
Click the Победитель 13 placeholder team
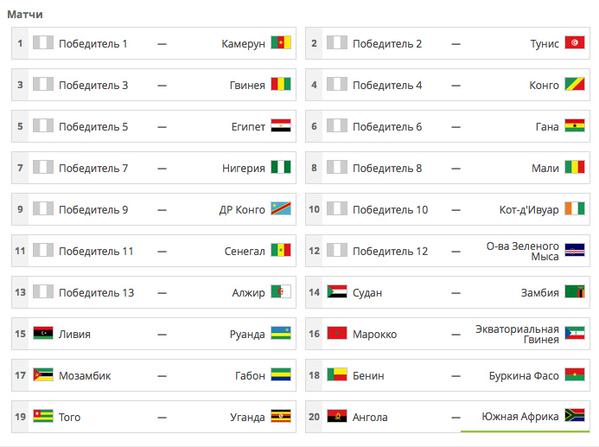click(x=96, y=293)
